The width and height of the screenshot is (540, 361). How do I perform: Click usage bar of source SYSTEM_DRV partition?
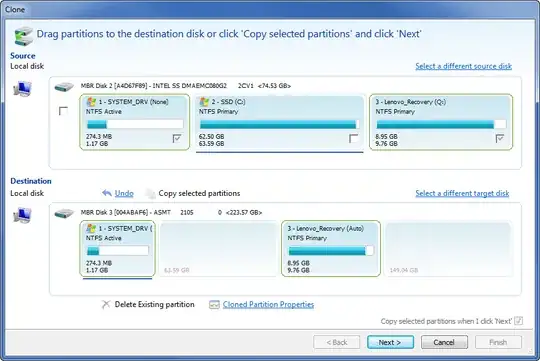[135, 124]
